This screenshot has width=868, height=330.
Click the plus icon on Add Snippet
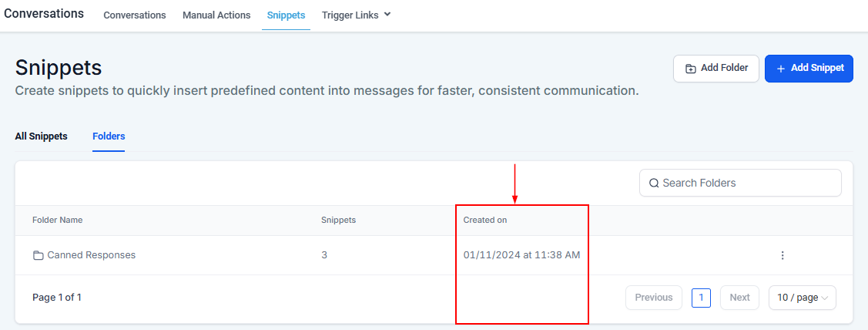(781, 69)
